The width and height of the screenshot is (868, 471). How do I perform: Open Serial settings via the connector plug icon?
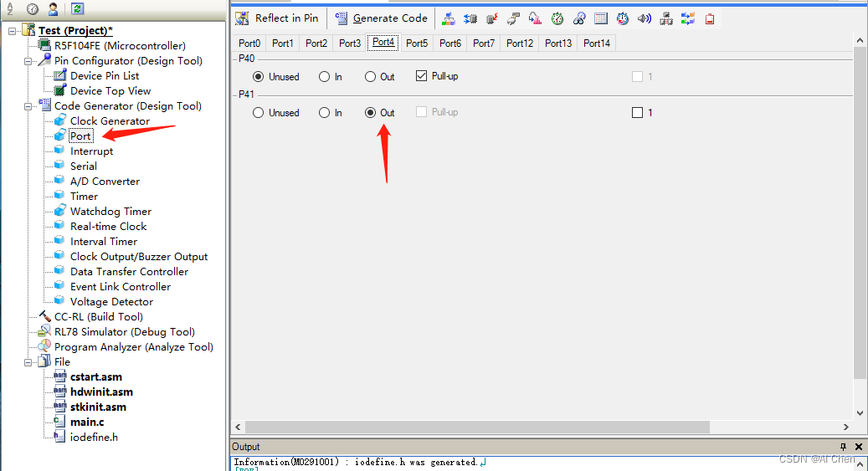[513, 18]
